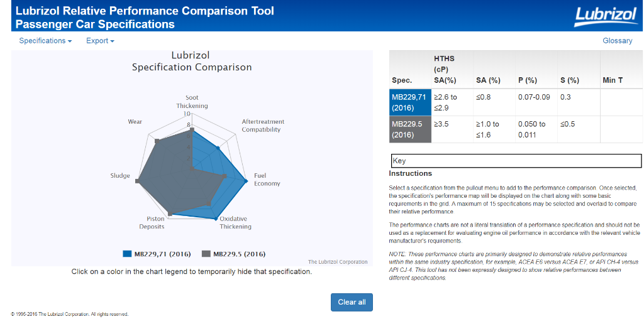Toggle MB229.5 (2016) gray legend swatch
The image size is (644, 319).
206,254
